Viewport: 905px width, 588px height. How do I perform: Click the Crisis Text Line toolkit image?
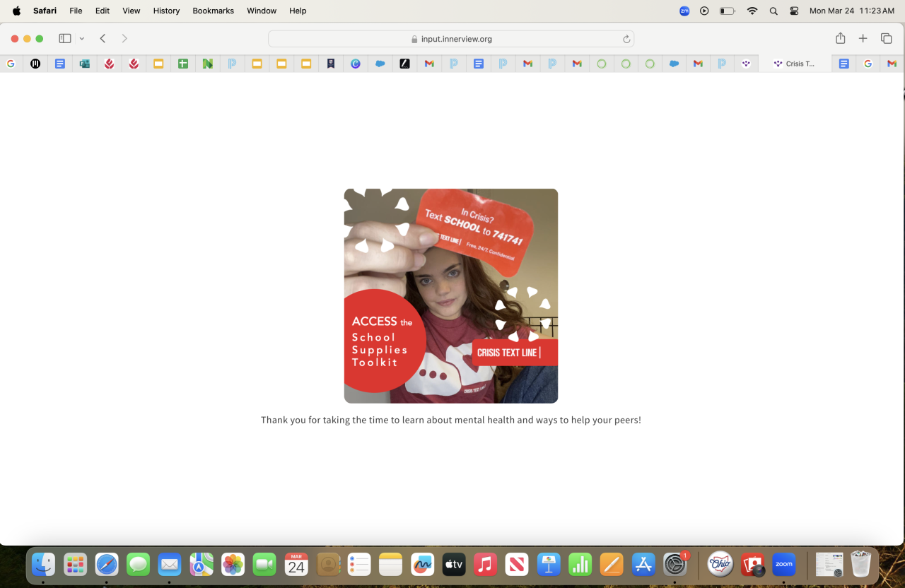click(451, 296)
